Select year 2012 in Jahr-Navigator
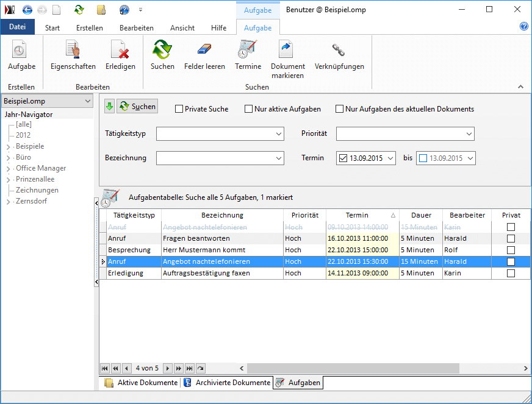Viewport: 532px width, 404px height. point(23,135)
